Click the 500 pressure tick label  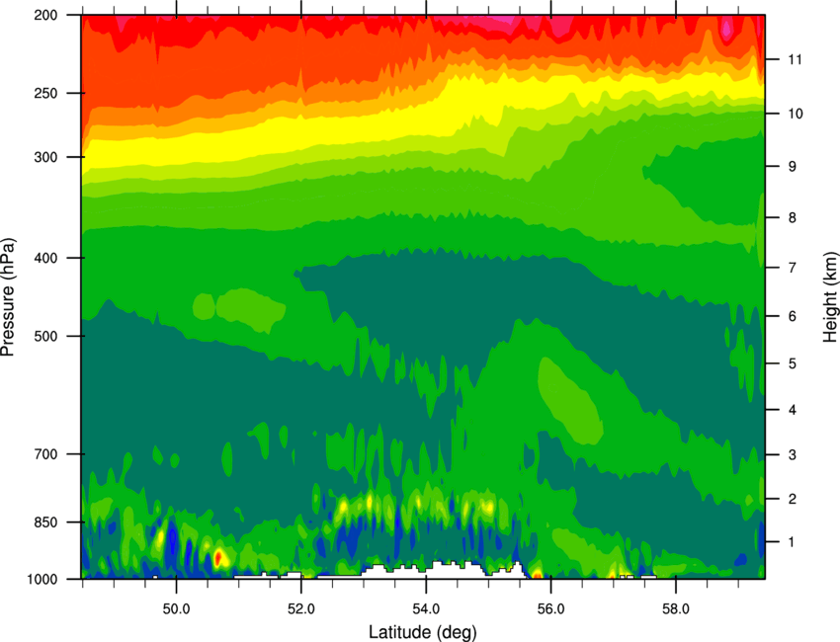click(45, 336)
